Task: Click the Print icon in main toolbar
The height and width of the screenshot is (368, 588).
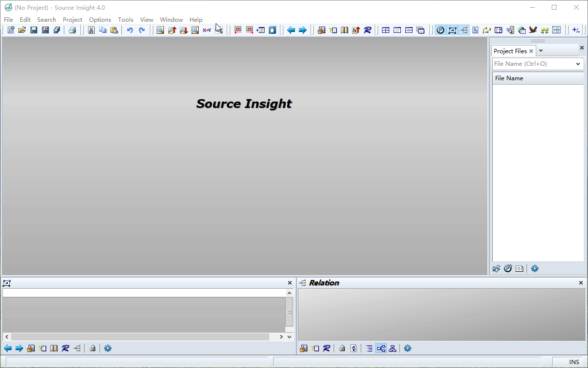Action: tap(73, 30)
